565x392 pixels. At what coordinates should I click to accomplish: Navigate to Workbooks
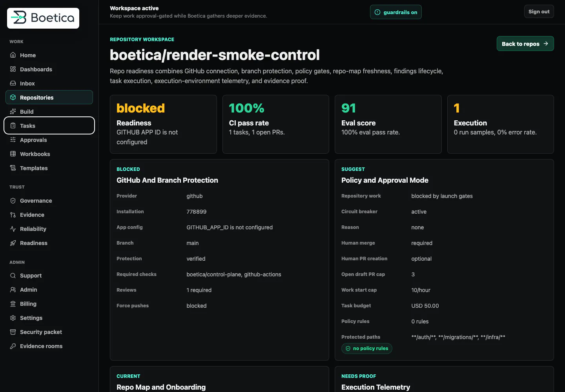49,154
